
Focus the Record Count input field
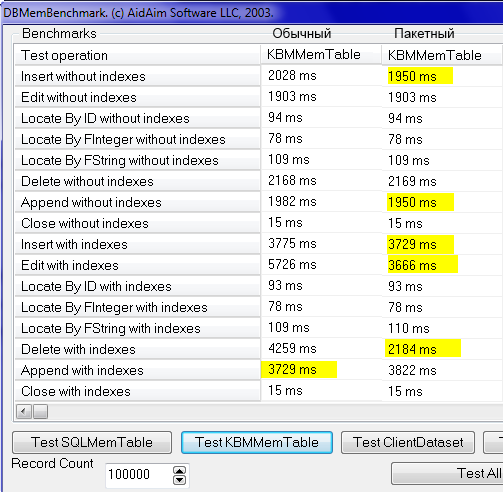[139, 474]
